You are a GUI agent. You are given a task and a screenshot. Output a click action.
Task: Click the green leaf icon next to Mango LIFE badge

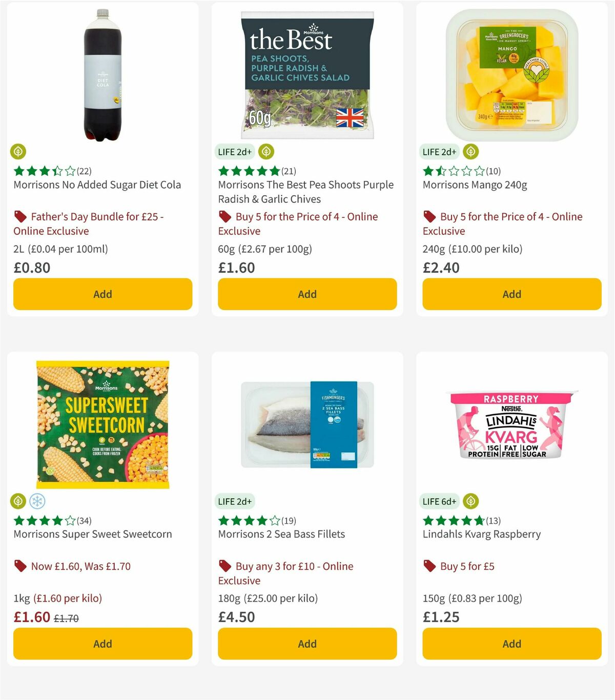point(470,151)
